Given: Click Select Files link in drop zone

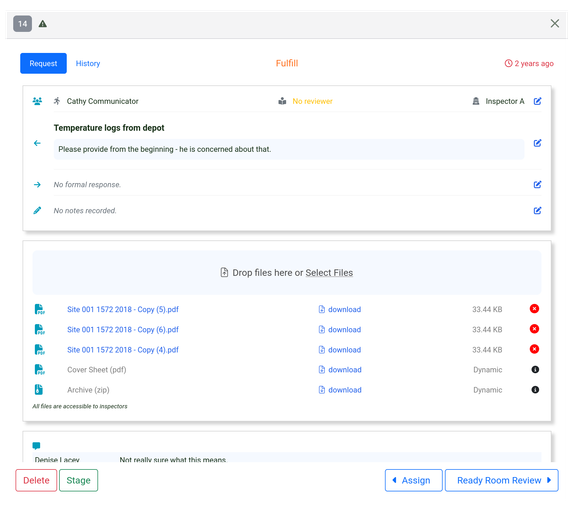Looking at the screenshot, I should (x=329, y=273).
